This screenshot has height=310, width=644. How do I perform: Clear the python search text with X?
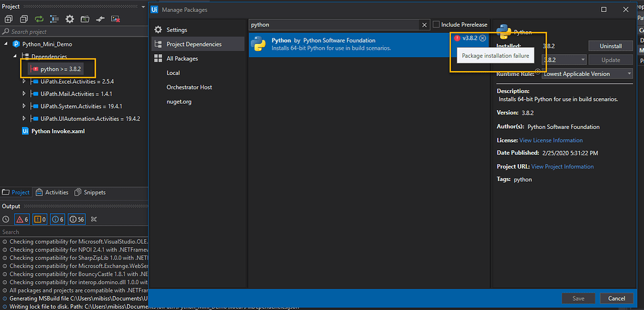pos(425,25)
